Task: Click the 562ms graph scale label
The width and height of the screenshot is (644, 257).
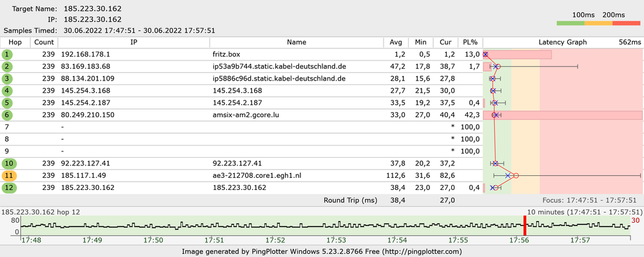Action: [630, 42]
